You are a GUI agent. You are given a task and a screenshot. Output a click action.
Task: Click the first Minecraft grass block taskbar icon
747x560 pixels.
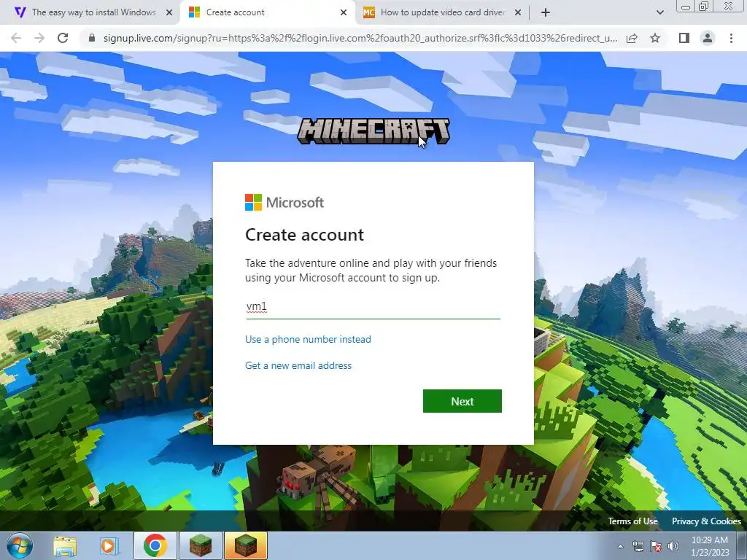[201, 545]
